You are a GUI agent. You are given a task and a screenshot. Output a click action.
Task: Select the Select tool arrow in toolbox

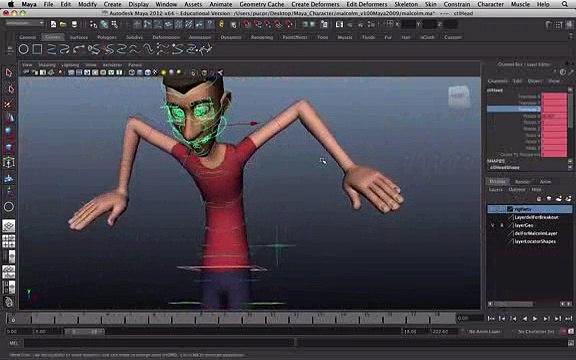point(8,73)
